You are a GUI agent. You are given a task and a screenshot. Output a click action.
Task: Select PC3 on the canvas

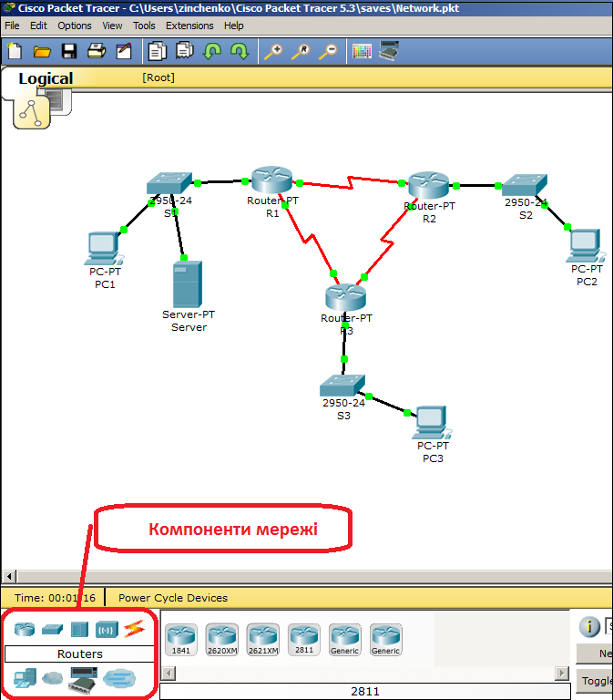tap(432, 422)
